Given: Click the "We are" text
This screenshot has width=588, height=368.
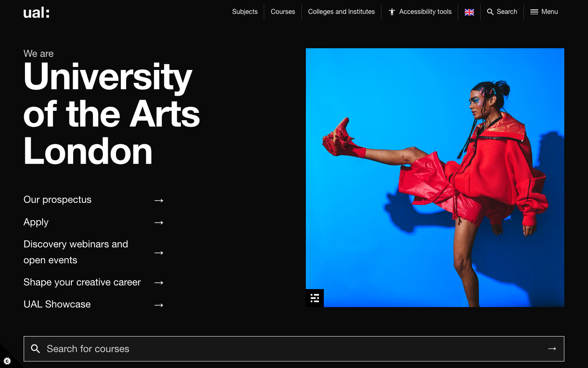Looking at the screenshot, I should point(39,54).
